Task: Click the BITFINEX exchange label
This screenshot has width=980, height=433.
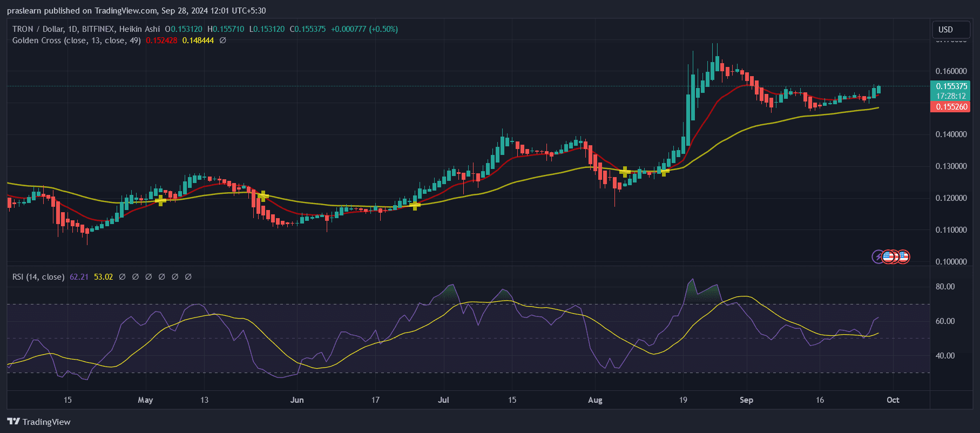Action: tap(98, 29)
